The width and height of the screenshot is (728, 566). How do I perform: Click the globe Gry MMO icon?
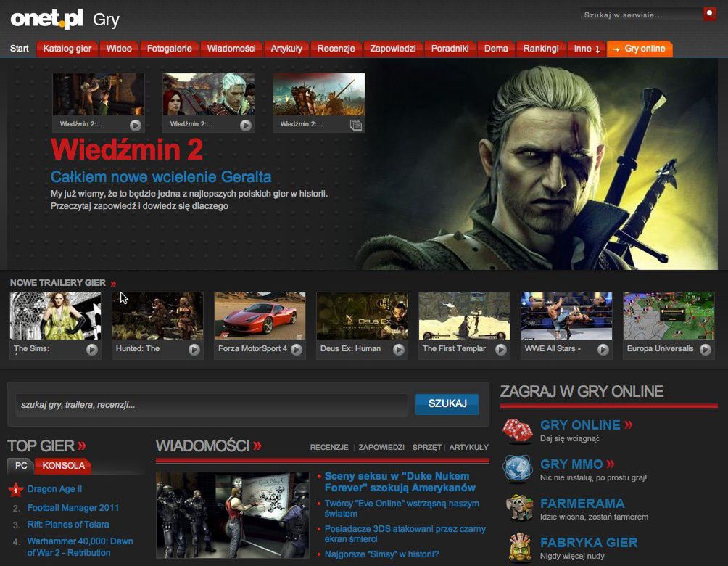pyautogui.click(x=517, y=469)
